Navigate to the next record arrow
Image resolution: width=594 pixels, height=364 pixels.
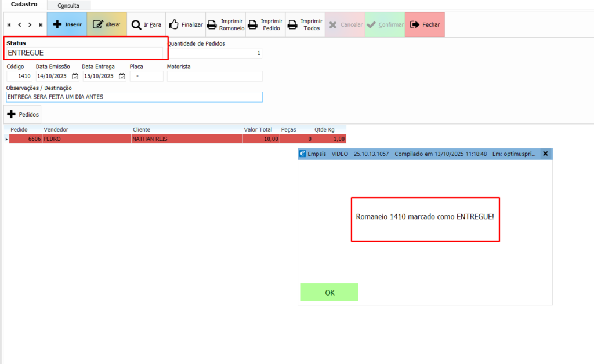[30, 25]
